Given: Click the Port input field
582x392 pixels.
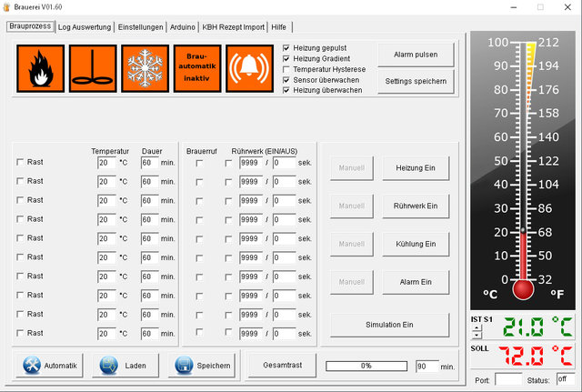Looking at the screenshot, I should tap(509, 378).
